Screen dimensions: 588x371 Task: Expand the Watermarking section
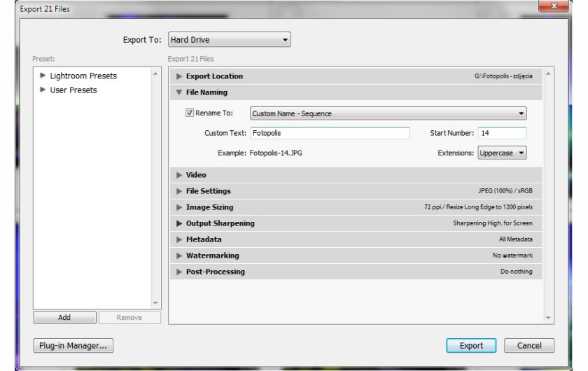coord(179,255)
